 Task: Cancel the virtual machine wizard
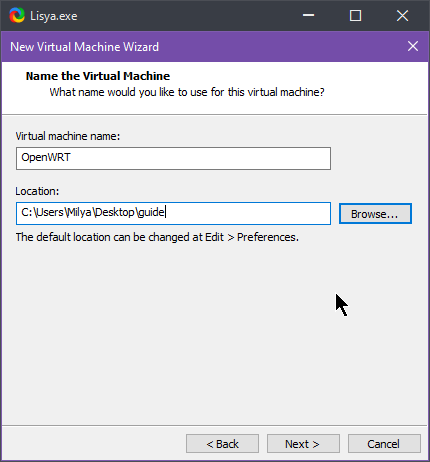click(x=384, y=444)
